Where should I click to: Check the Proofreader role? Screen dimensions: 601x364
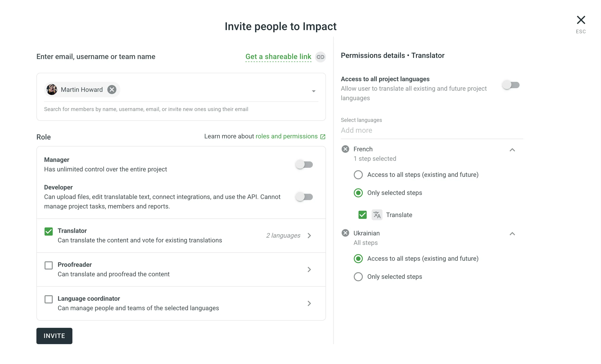tap(49, 265)
